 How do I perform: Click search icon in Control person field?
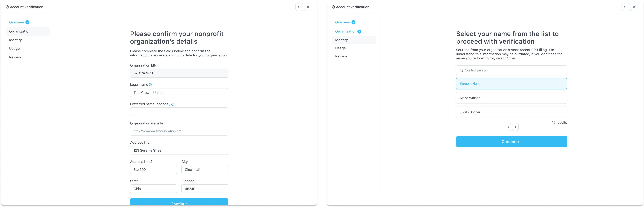click(461, 70)
